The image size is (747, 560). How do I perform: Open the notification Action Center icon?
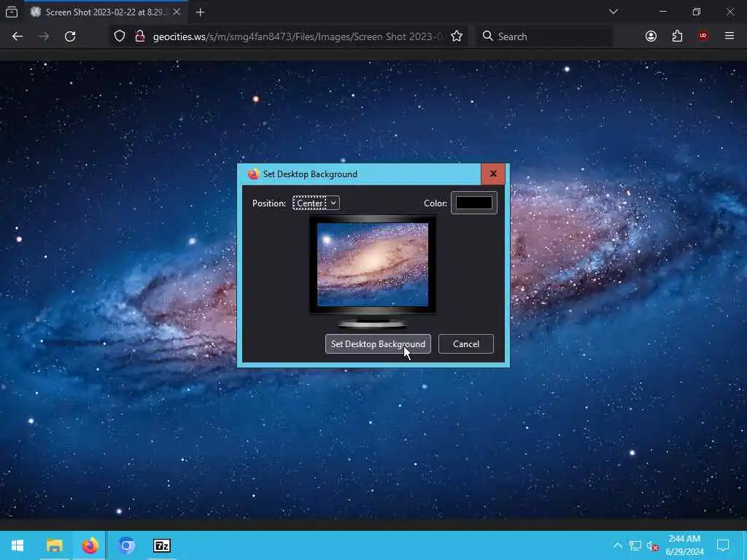[723, 545]
